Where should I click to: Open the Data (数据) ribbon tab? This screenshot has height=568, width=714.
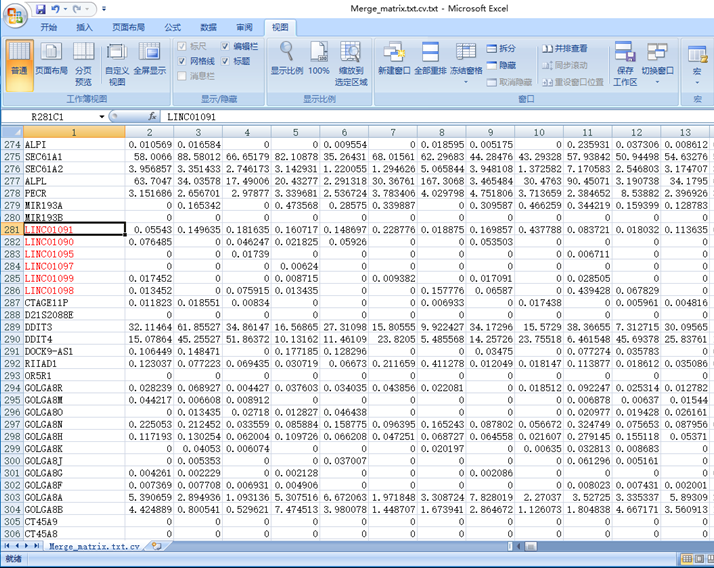point(208,27)
